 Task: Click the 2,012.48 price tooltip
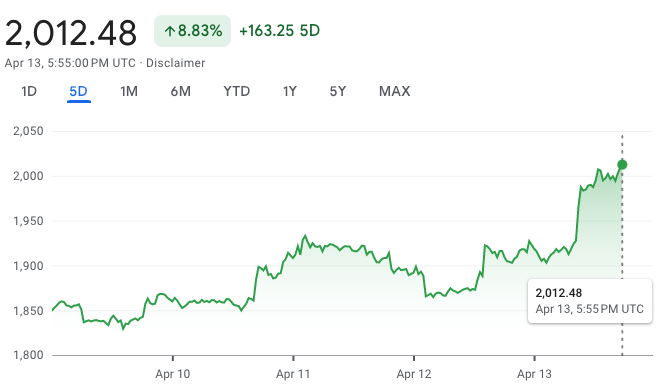(x=590, y=301)
